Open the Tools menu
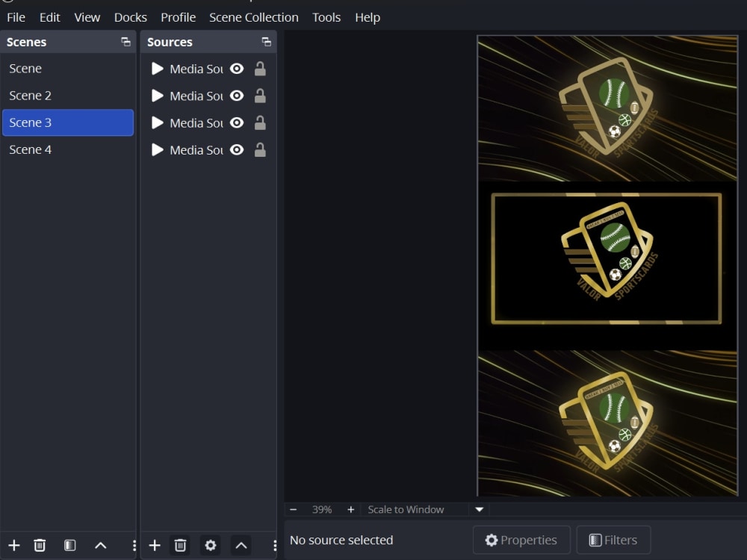The height and width of the screenshot is (560, 747). click(326, 18)
